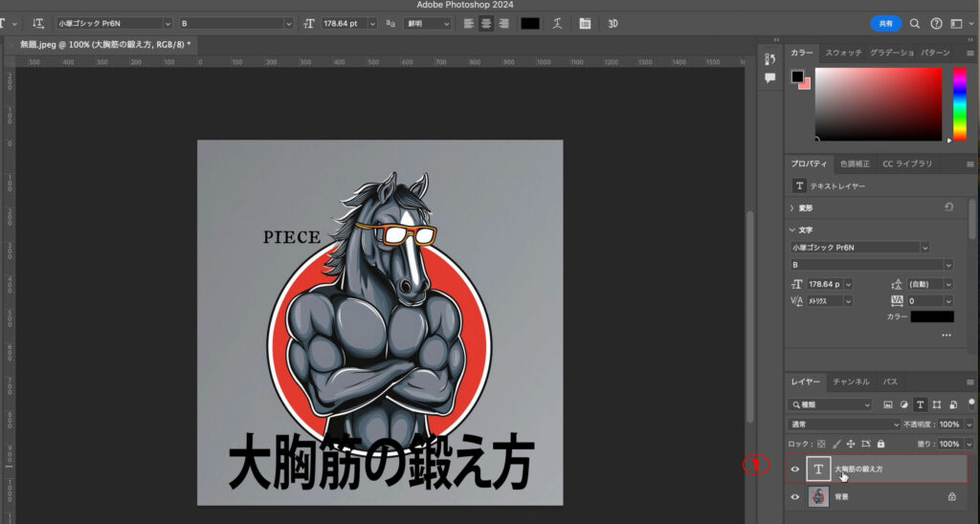Open the help question mark icon
The height and width of the screenshot is (524, 980).
pyautogui.click(x=936, y=24)
